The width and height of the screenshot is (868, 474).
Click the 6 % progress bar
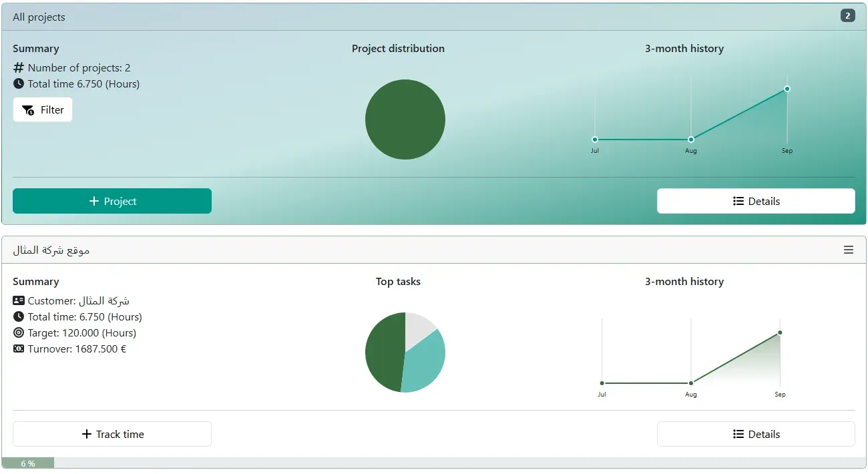[28, 463]
